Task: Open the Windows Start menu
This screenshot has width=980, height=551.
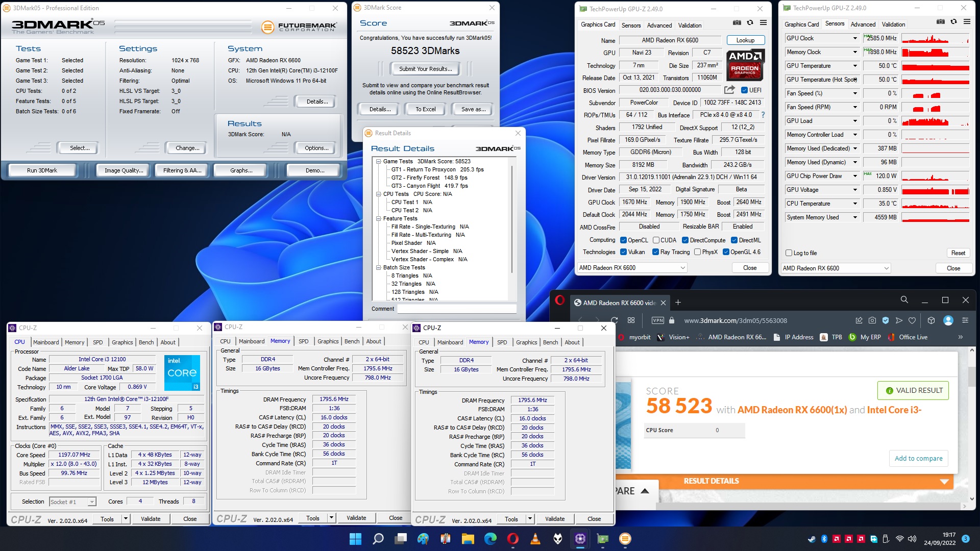Action: (355, 539)
